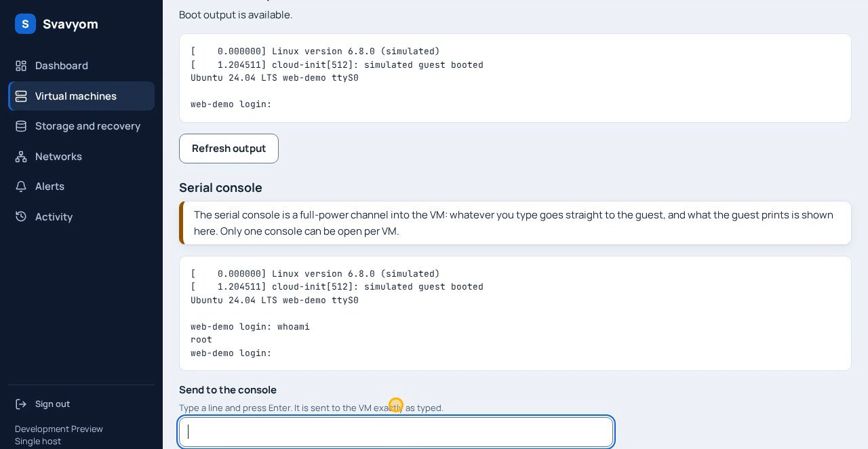This screenshot has width=868, height=449.
Task: View the Activity log
Action: 81,217
